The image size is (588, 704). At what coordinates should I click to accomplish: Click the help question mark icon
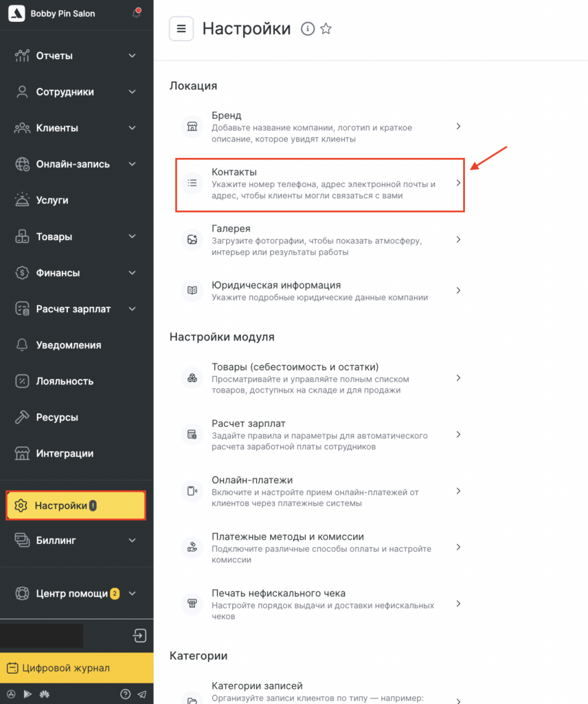pos(125,694)
